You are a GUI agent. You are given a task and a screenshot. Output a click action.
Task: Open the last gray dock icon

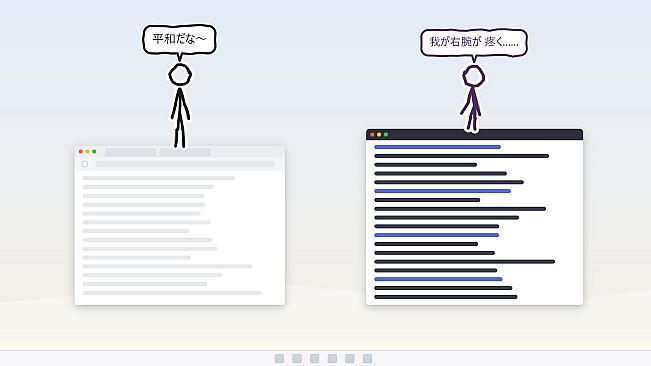pos(367,359)
